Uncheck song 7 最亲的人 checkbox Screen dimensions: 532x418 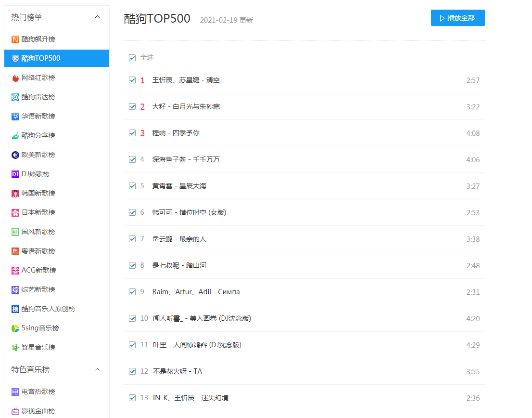132,239
